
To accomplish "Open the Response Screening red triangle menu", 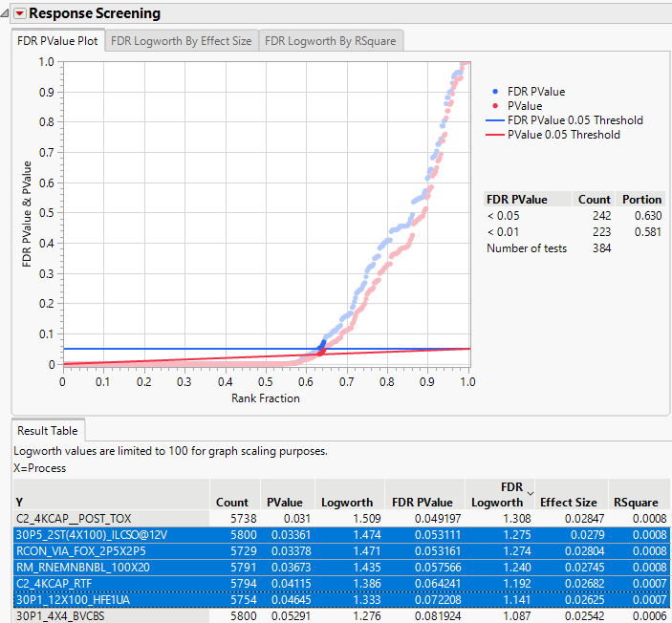I will click(x=18, y=13).
